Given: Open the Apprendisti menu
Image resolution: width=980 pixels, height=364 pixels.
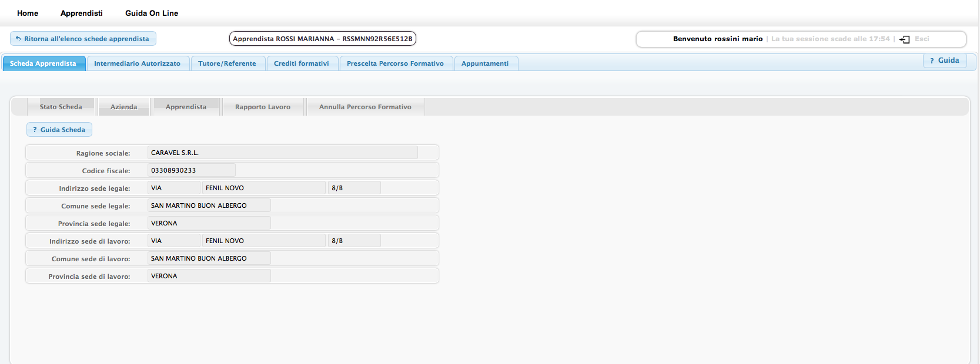Looking at the screenshot, I should (81, 13).
